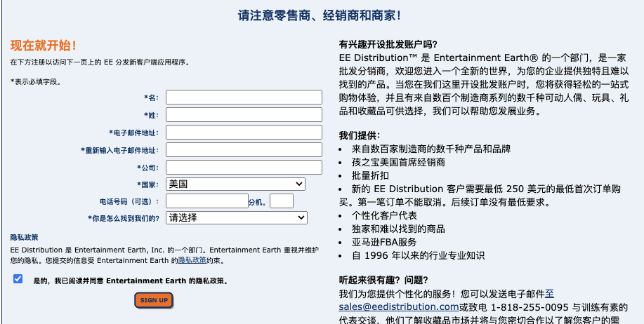The height and width of the screenshot is (324, 644).
Task: Uncheck the privacy policy agreement checkbox
Action: [18, 279]
